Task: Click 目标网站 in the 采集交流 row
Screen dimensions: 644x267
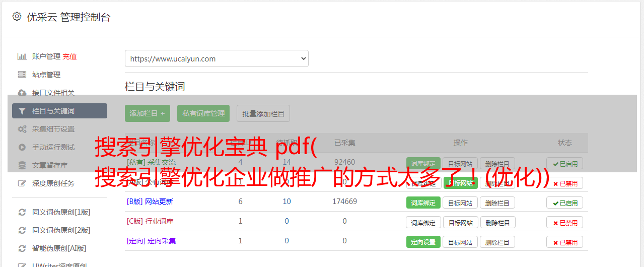Action: point(460,164)
